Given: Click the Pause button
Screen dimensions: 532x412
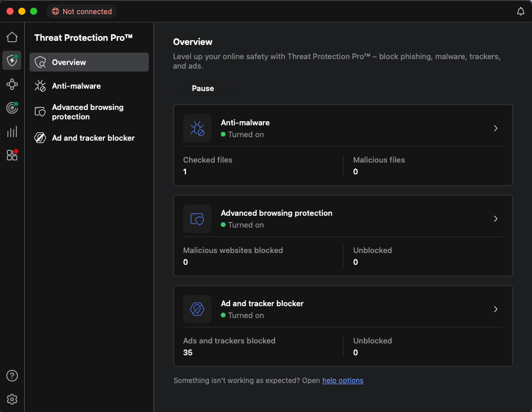Looking at the screenshot, I should 203,88.
